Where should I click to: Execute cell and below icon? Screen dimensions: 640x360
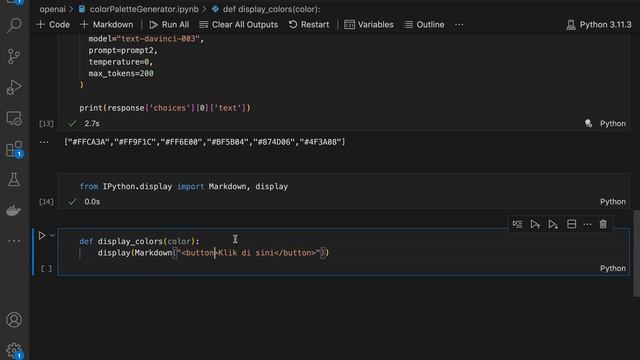pyautogui.click(x=553, y=224)
